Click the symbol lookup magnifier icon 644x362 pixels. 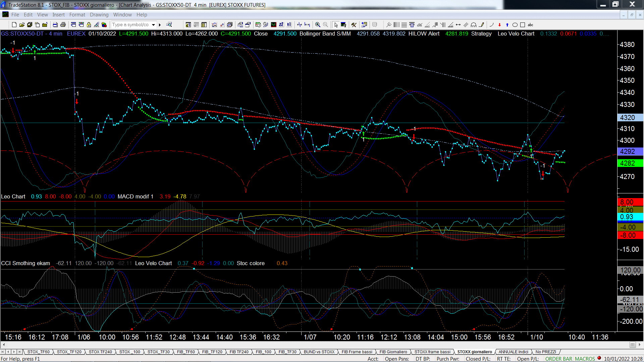pos(169,25)
